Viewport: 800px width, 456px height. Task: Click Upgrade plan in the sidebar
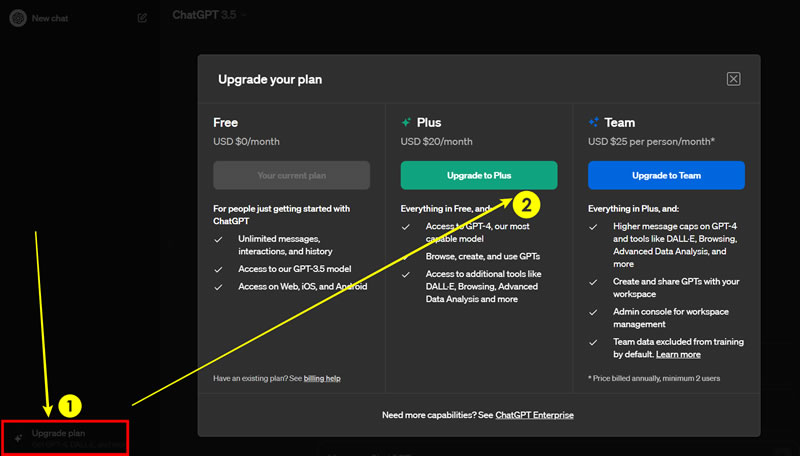tap(65, 438)
